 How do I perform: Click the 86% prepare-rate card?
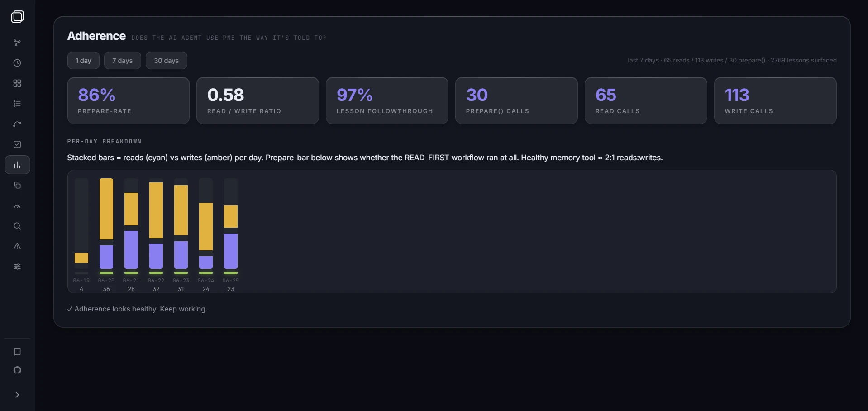129,100
